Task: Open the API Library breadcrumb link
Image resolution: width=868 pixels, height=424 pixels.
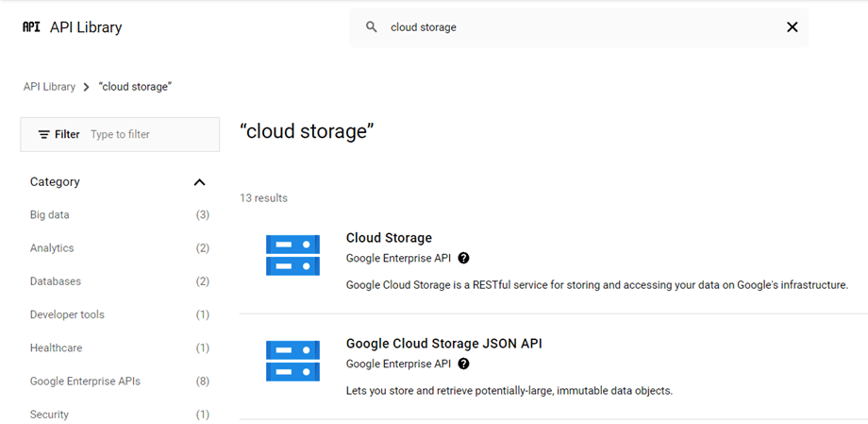Action: (x=49, y=87)
